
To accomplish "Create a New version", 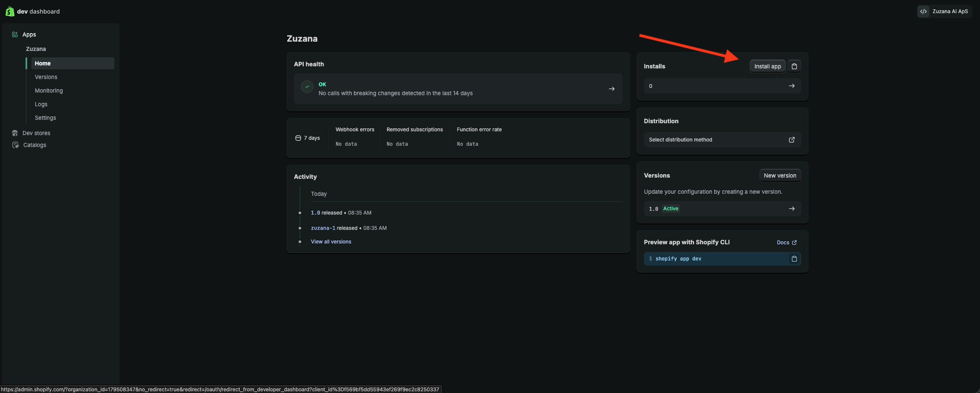I will pos(779,175).
